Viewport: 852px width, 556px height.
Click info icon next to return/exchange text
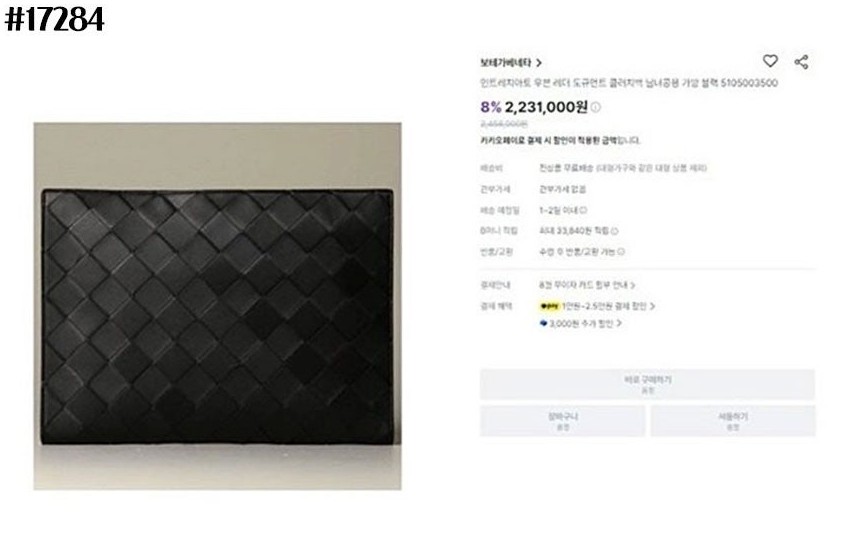tap(621, 252)
